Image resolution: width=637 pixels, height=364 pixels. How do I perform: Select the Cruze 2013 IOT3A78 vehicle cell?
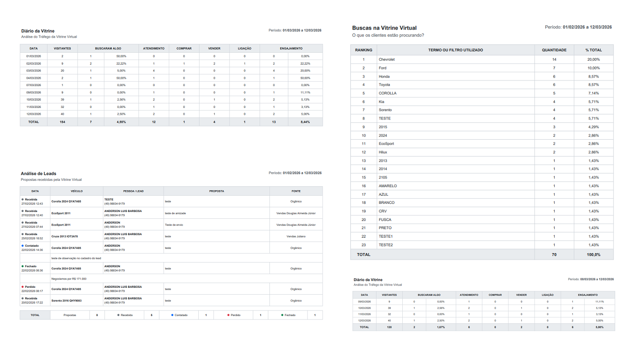click(x=65, y=236)
